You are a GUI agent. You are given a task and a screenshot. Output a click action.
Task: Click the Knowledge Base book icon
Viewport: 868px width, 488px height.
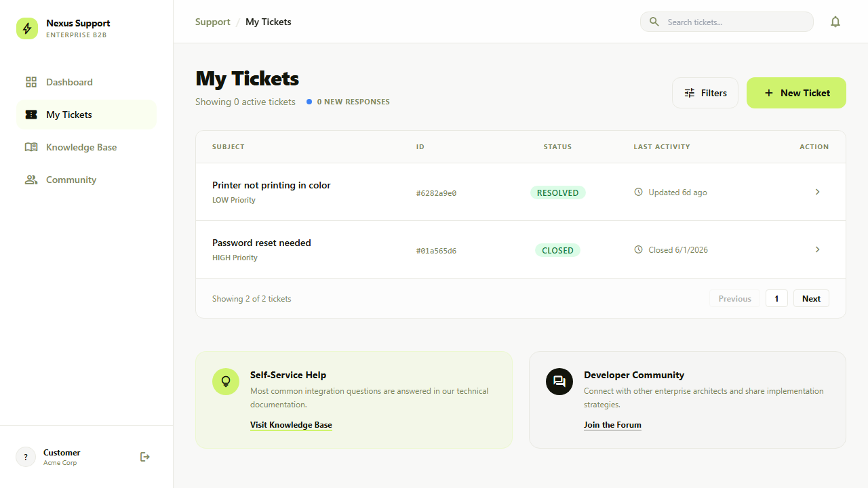pos(31,147)
